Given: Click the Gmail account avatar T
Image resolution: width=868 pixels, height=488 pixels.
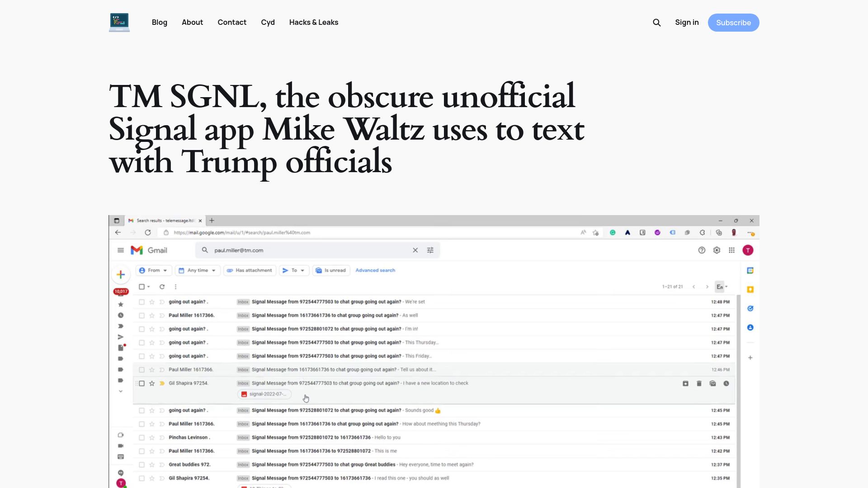Looking at the screenshot, I should (x=748, y=250).
